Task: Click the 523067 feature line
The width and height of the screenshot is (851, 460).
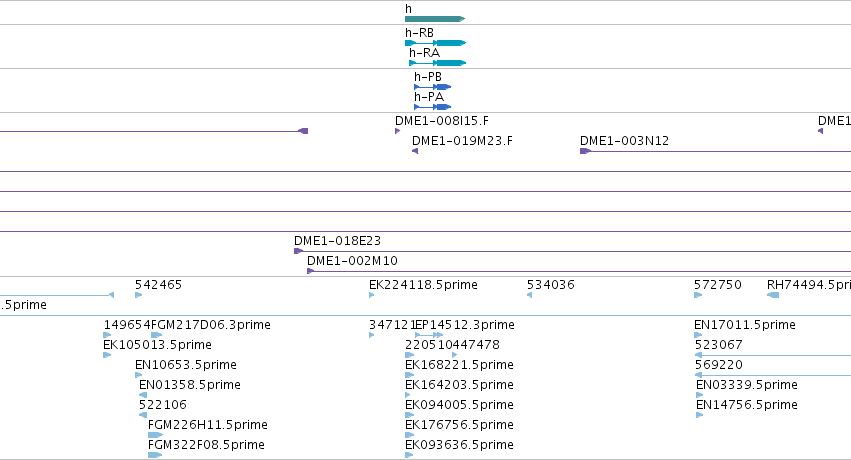Action: coord(773,355)
